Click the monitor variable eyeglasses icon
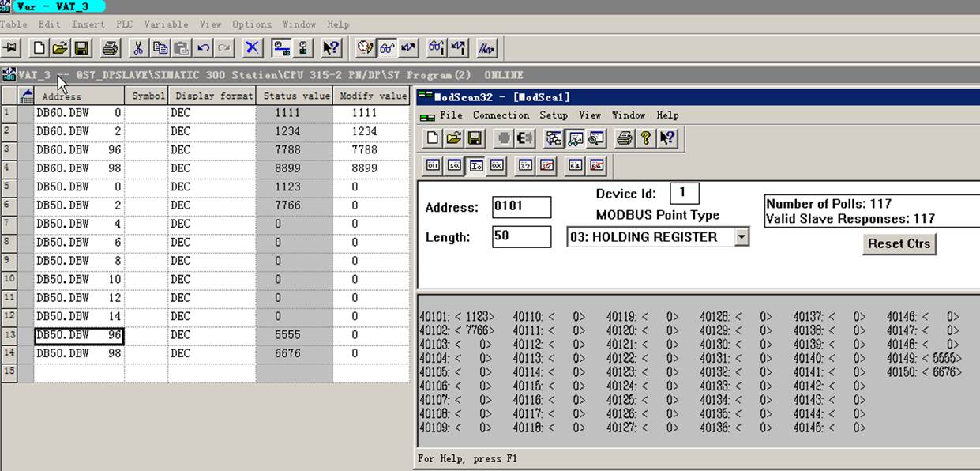This screenshot has height=471, width=980. tap(387, 48)
